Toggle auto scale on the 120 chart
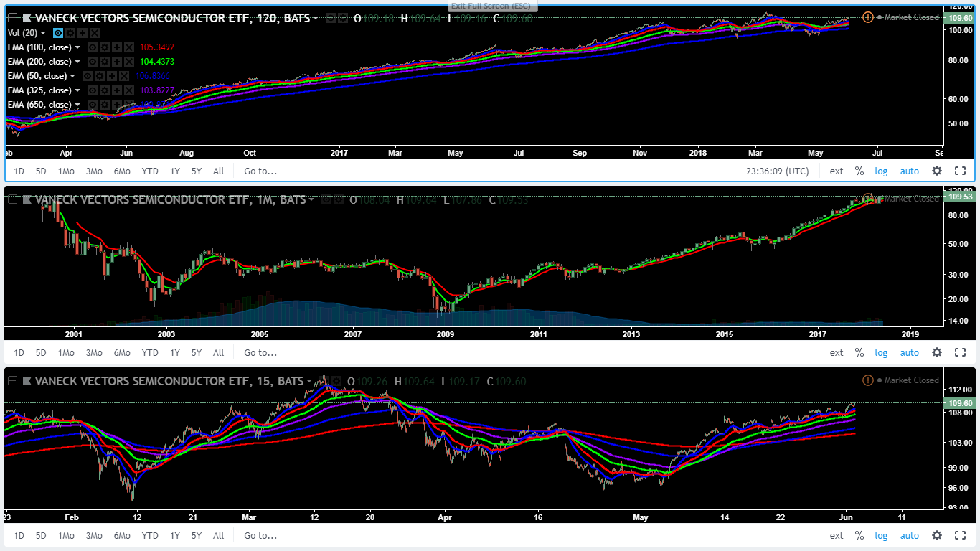 coord(910,171)
